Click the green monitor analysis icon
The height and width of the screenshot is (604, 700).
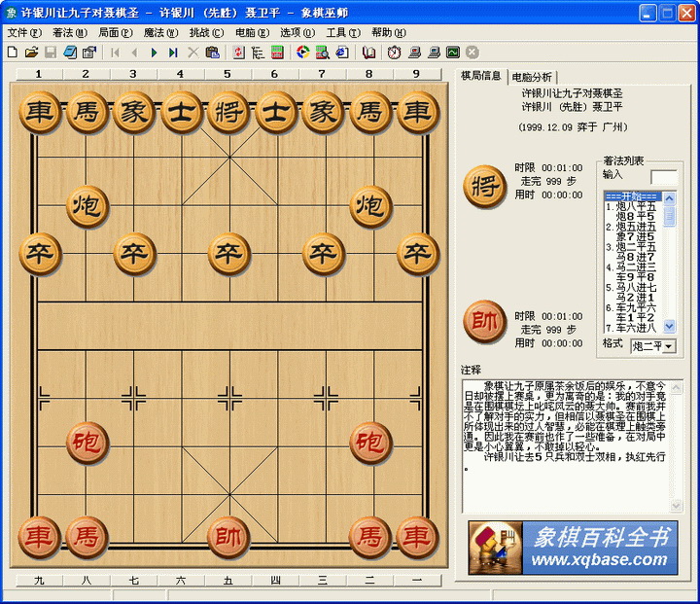pyautogui.click(x=453, y=53)
